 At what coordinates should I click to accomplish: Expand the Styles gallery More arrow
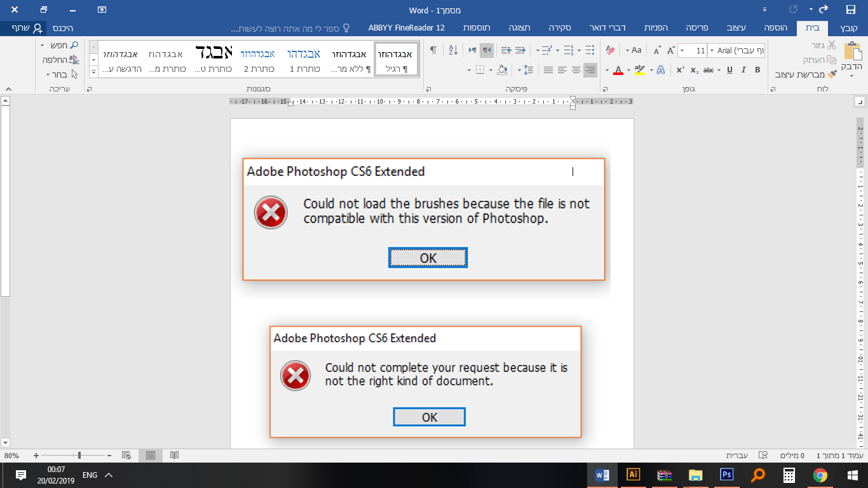[94, 71]
